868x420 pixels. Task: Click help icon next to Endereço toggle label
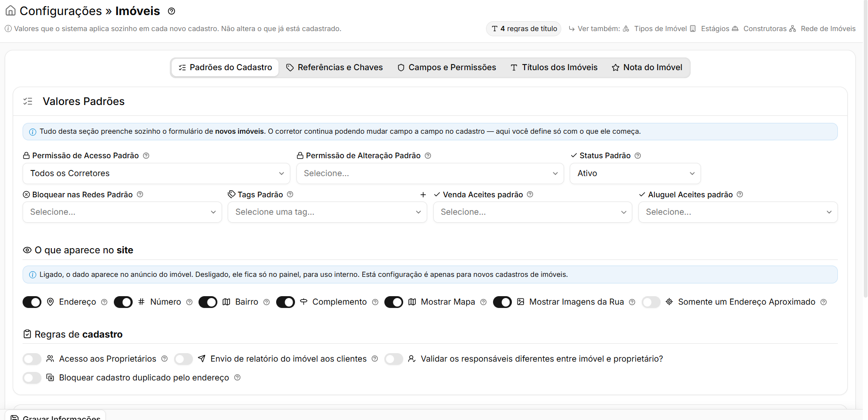(104, 302)
